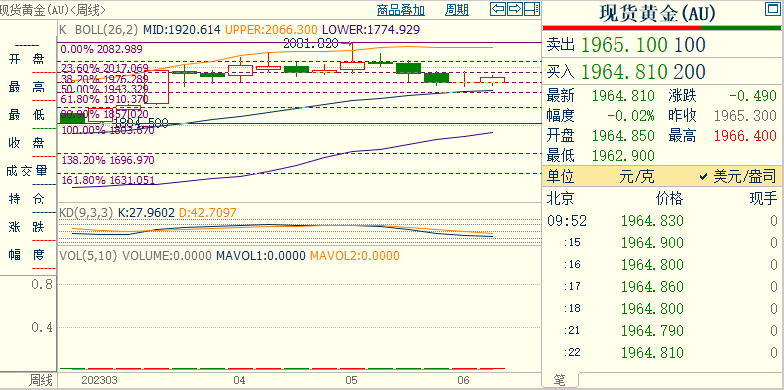Viewport: 784px width, 390px height.
Task: Toggle 成交量 display in left sidebar
Action: click(x=27, y=171)
